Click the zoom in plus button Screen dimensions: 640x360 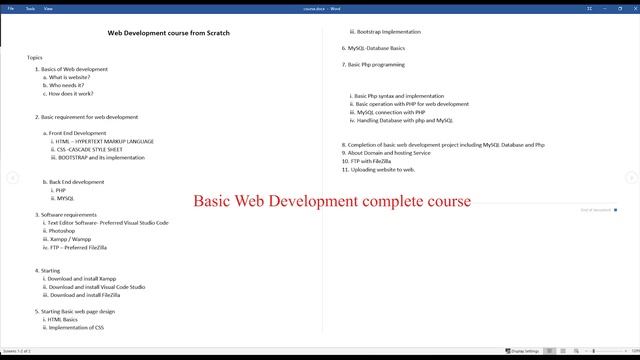[626, 351]
